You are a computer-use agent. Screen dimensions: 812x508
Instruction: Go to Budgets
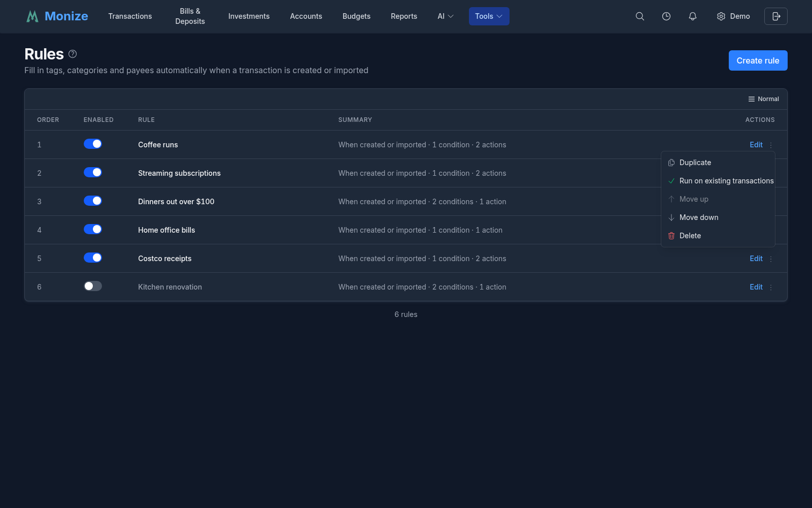point(356,16)
